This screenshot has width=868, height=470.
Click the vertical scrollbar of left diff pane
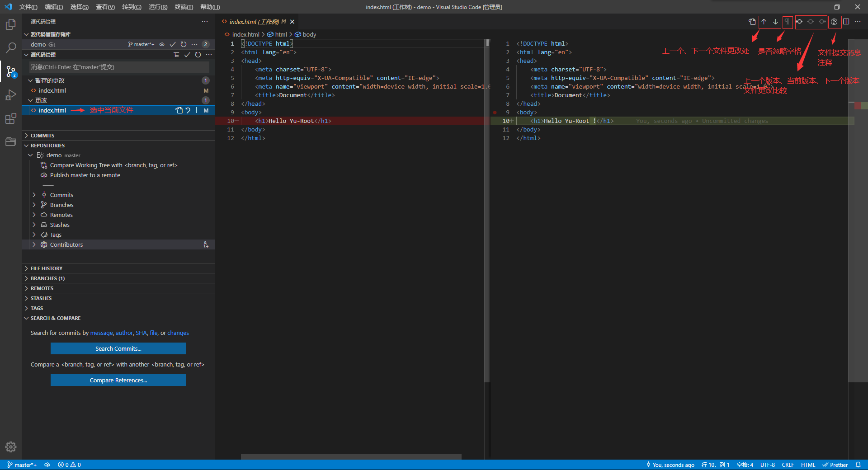coord(487,211)
